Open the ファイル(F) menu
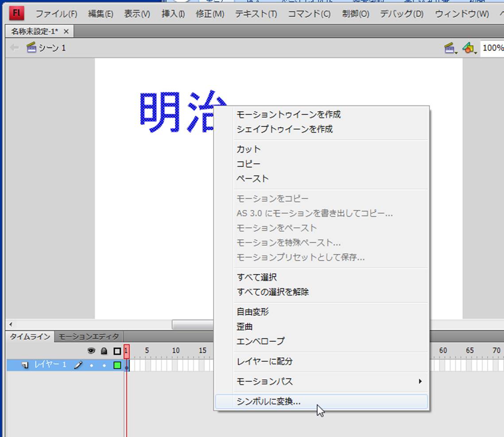The width and height of the screenshot is (504, 437). 56,14
